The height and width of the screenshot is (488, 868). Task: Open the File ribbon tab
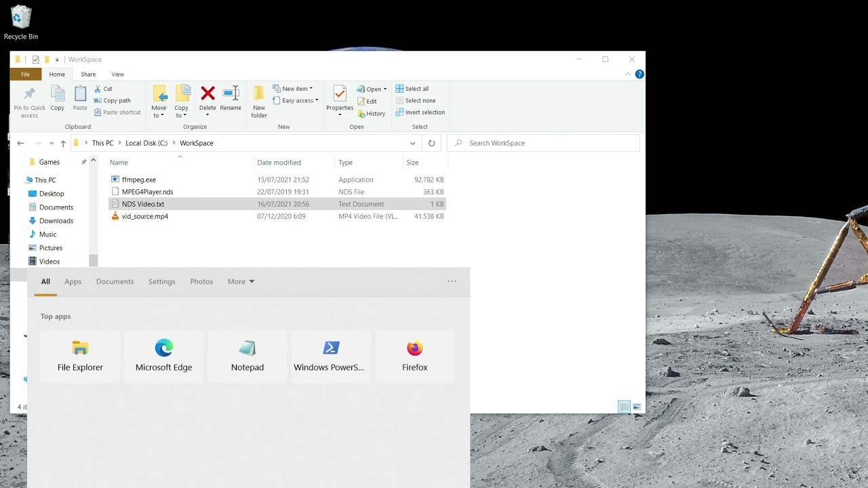point(25,75)
